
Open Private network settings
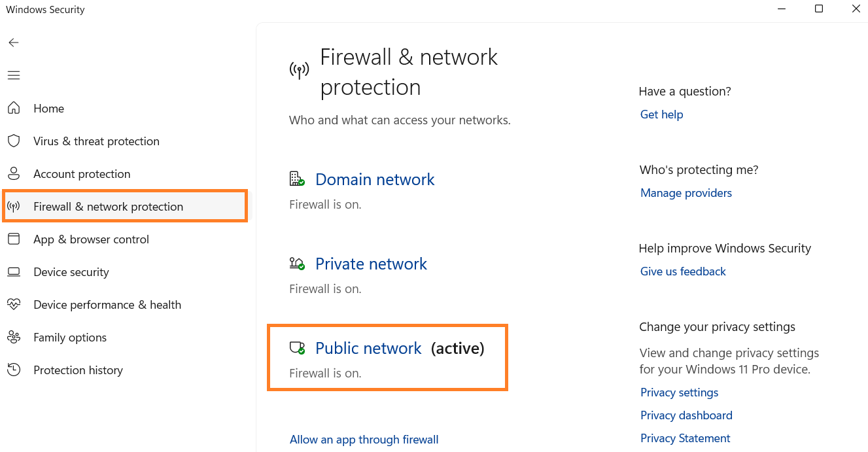pos(371,264)
